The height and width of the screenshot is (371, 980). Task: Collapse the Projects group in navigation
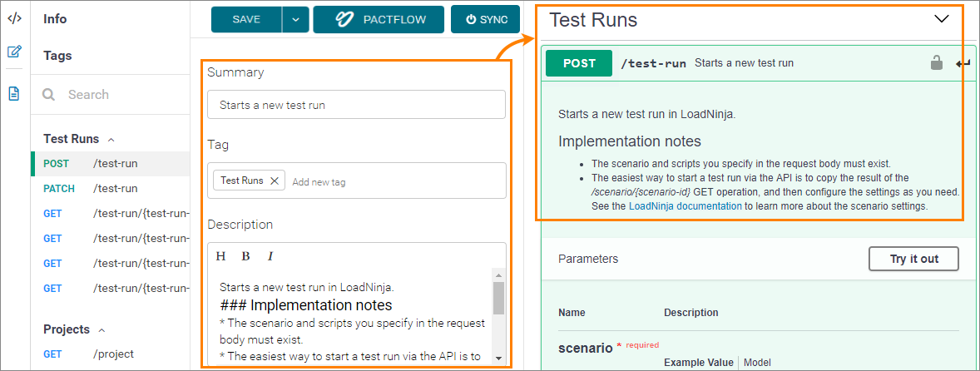102,330
